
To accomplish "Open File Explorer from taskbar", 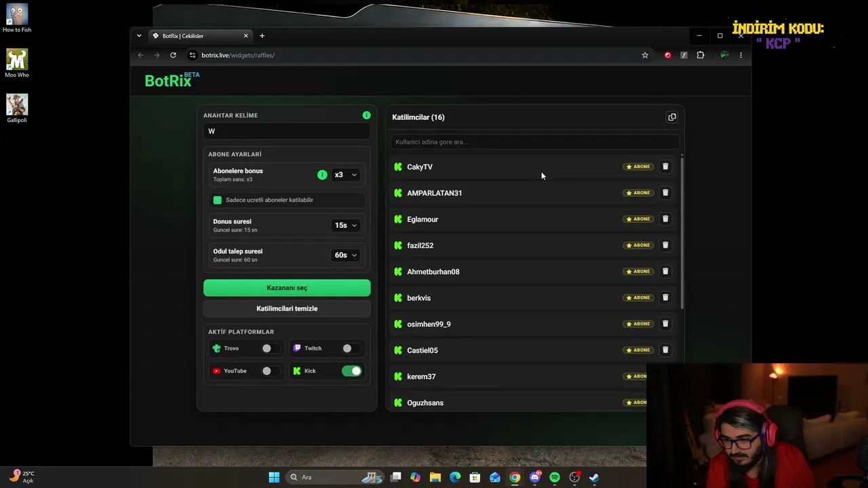I will coord(435,477).
